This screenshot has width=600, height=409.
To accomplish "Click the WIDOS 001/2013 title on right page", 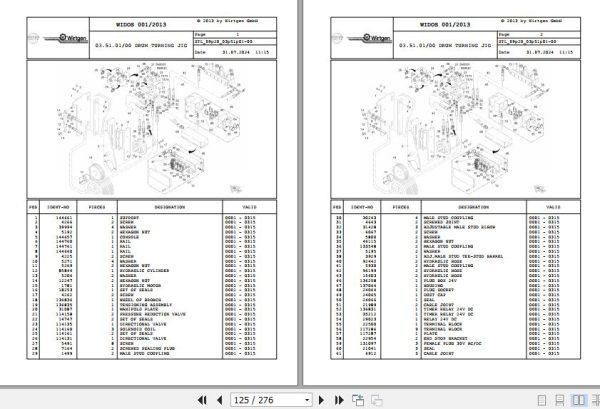I will (445, 24).
